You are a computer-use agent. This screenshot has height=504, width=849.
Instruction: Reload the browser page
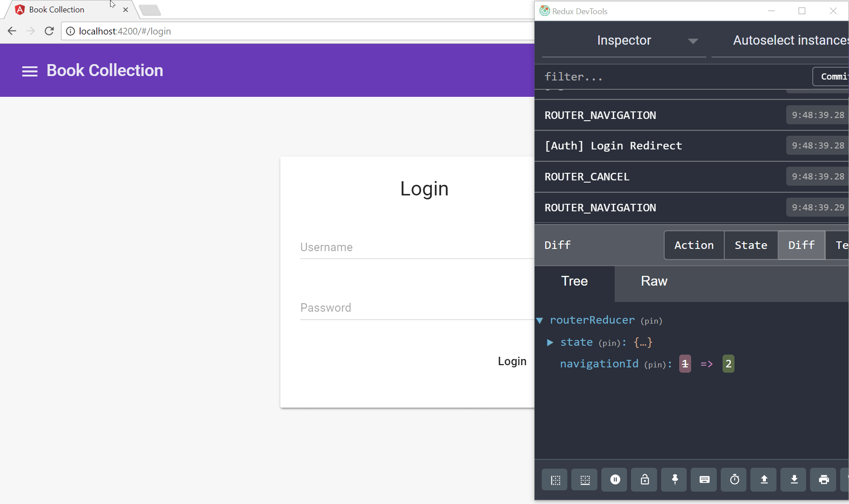coord(49,31)
